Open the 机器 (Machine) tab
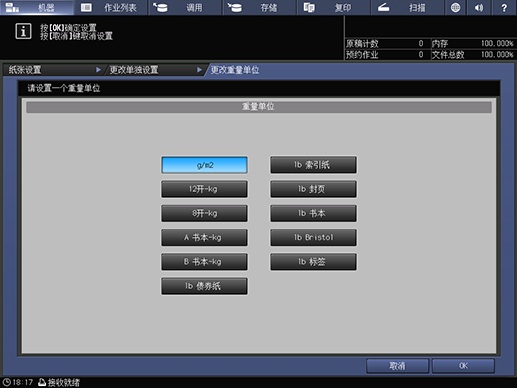The height and width of the screenshot is (388, 517). [x=37, y=7]
